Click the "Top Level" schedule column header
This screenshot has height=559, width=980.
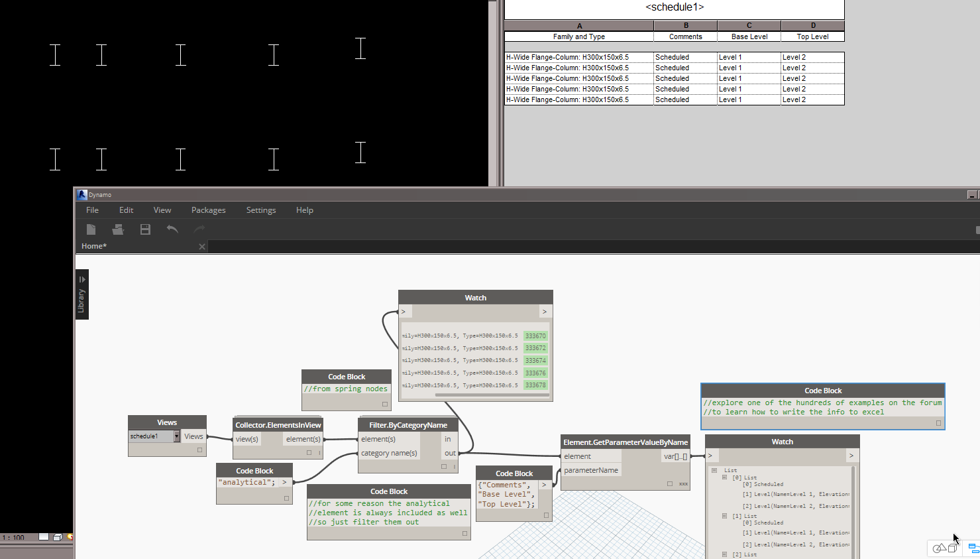tap(813, 36)
